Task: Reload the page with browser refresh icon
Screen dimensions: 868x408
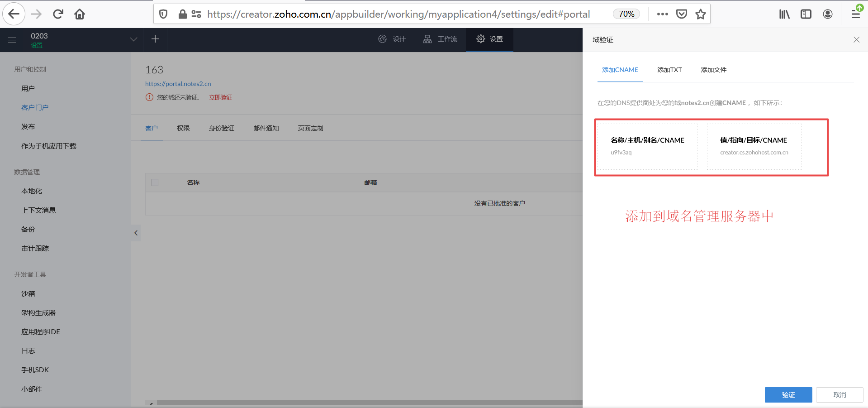Action: coord(58,14)
